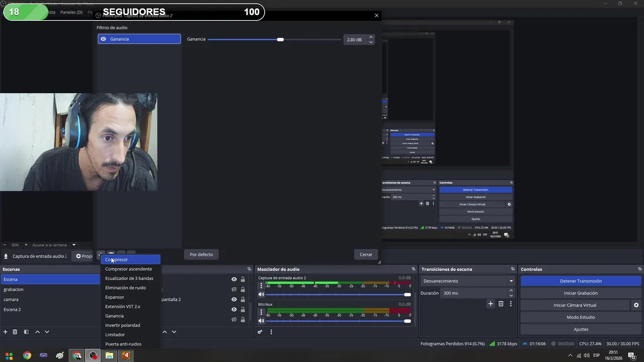Image resolution: width=644 pixels, height=362 pixels.
Task: Select the camara scene
Action: (x=50, y=299)
